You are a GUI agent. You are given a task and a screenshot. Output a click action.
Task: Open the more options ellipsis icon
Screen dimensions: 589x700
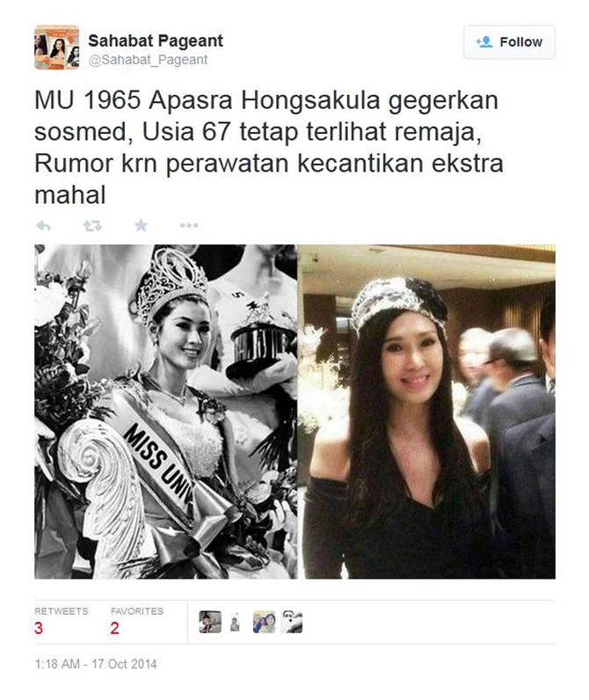click(189, 225)
